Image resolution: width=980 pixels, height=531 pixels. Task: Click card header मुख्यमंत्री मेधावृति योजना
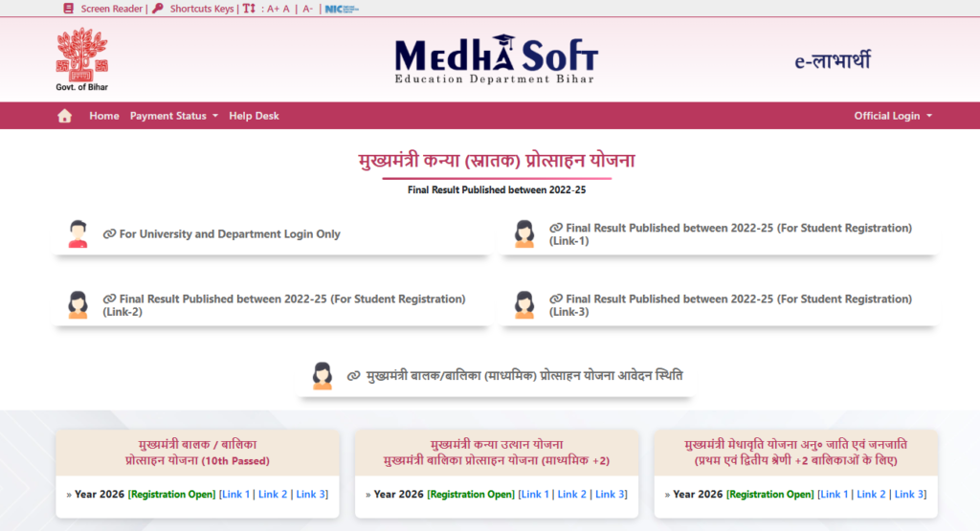point(795,453)
